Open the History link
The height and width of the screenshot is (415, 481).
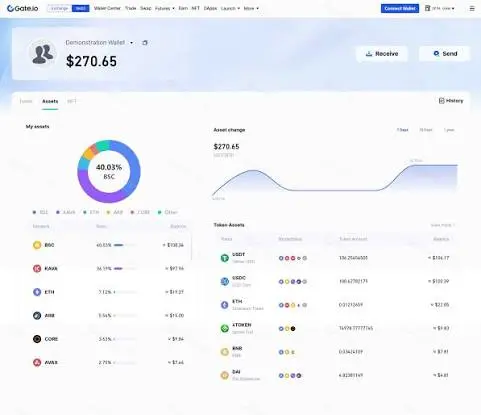point(451,101)
